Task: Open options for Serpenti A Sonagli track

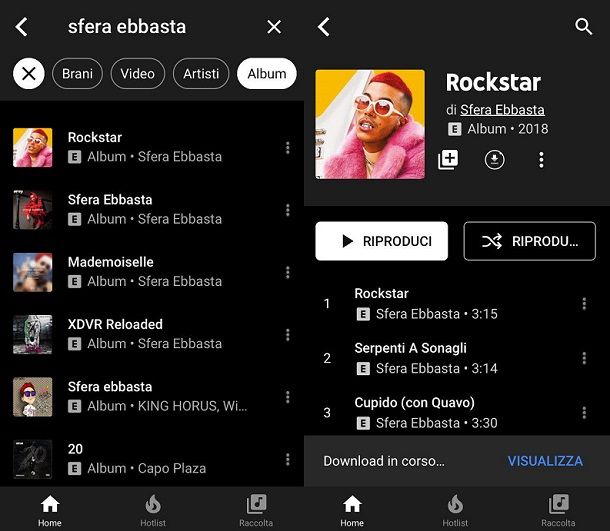Action: point(584,358)
